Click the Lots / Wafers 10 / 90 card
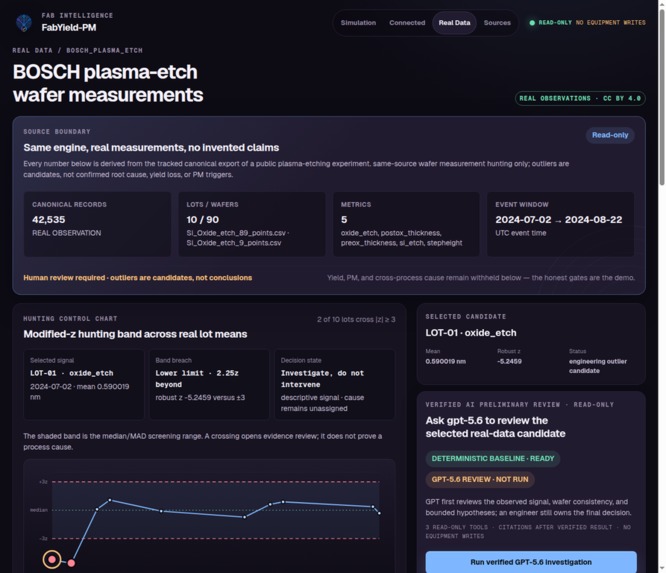The width and height of the screenshot is (666, 573). point(252,224)
